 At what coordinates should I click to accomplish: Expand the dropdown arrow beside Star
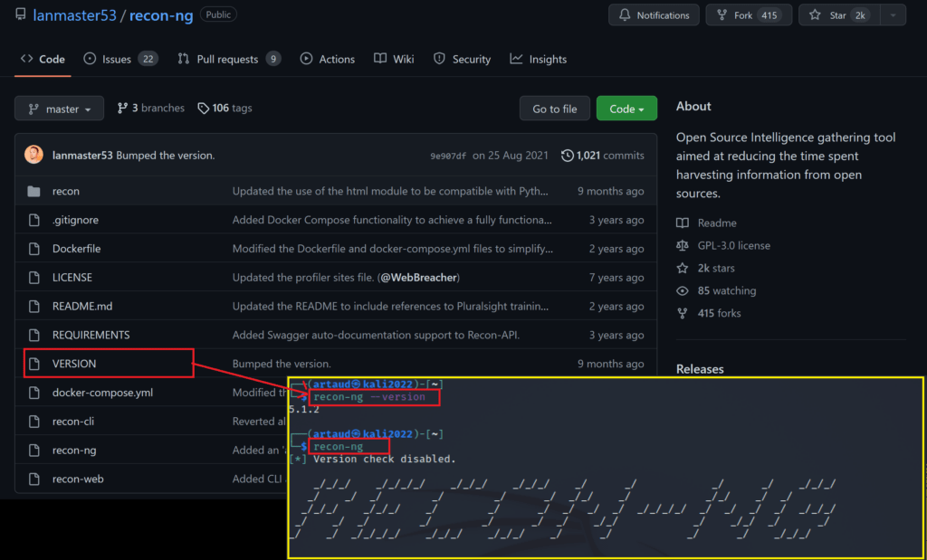(893, 15)
